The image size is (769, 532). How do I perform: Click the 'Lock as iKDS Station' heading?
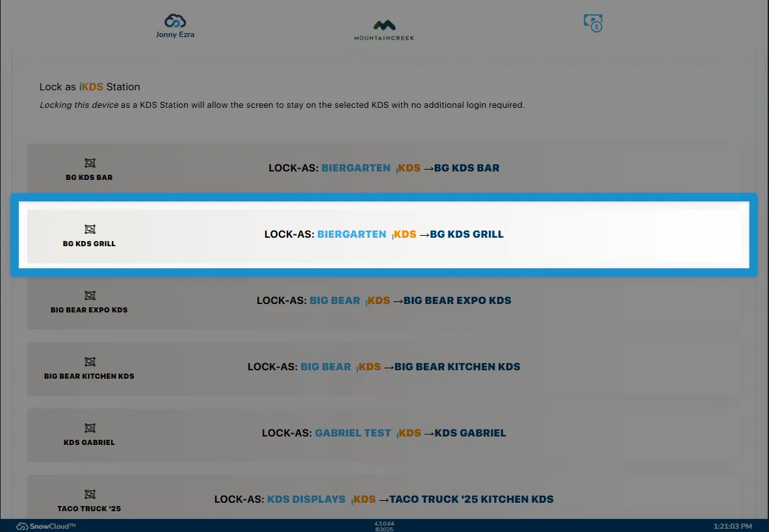90,86
